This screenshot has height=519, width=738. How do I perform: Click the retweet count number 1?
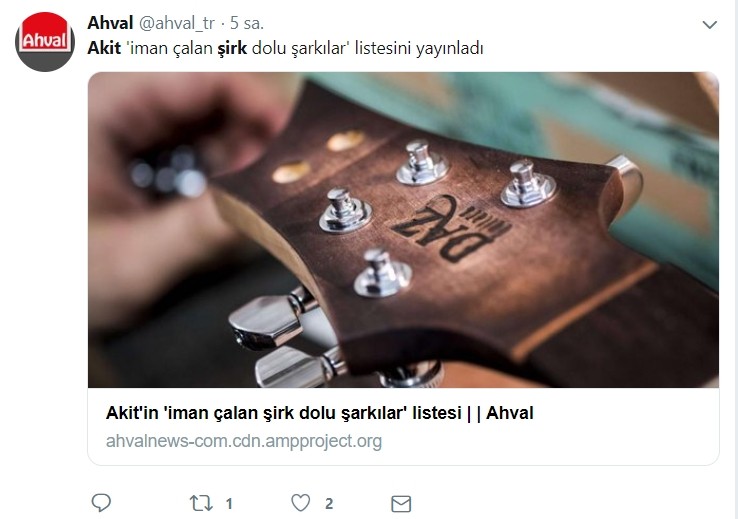229,504
